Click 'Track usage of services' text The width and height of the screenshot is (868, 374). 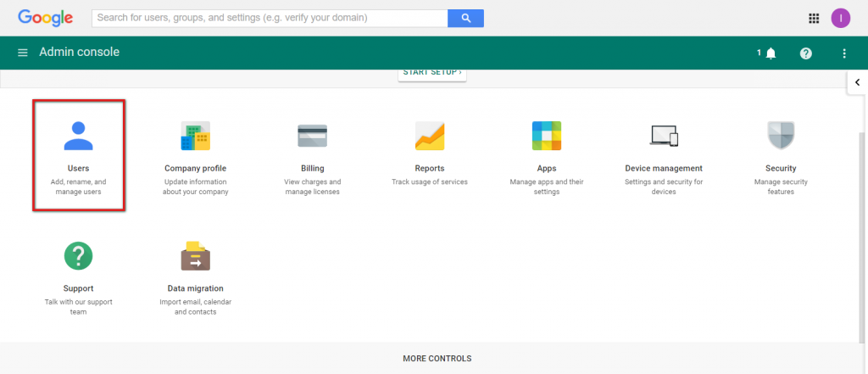(430, 181)
